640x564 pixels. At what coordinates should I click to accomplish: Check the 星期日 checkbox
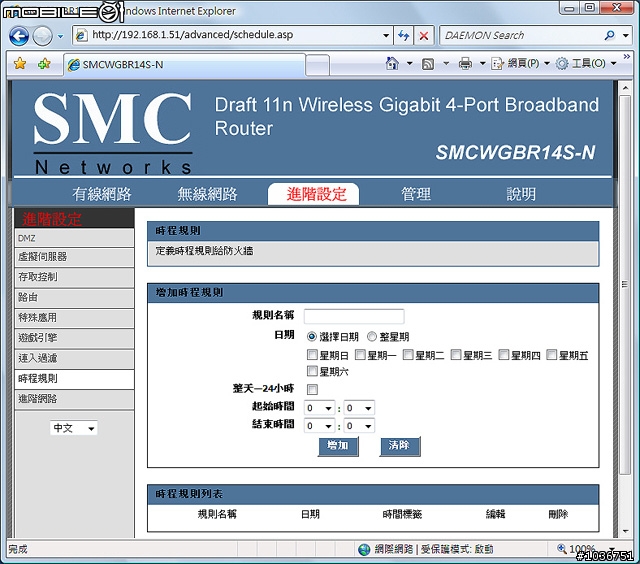coord(312,355)
